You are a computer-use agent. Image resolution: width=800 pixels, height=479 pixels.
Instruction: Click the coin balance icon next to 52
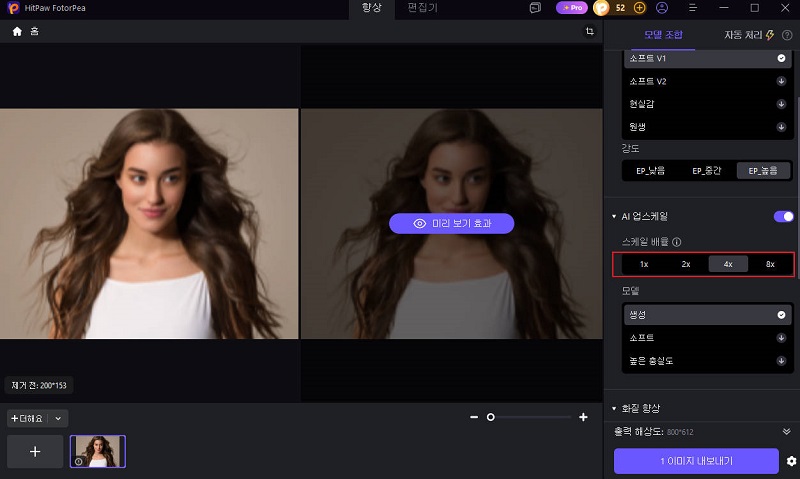click(x=602, y=8)
